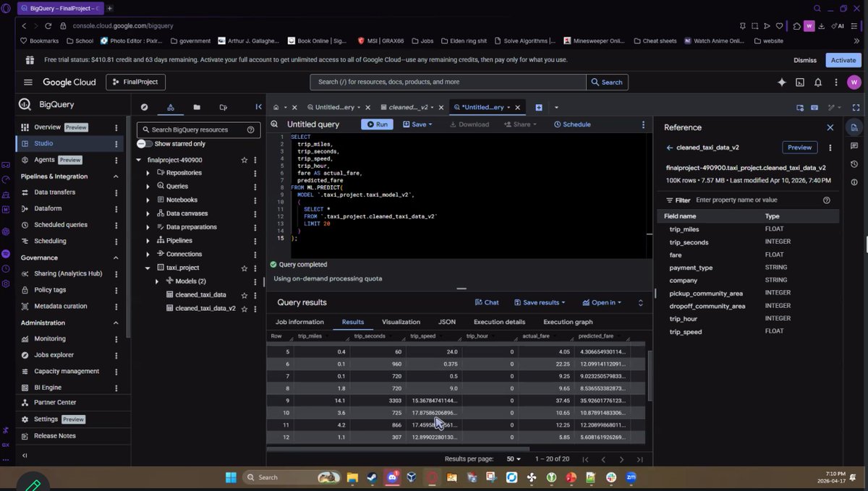Image resolution: width=868 pixels, height=491 pixels.
Task: Click Activate full account button
Action: click(843, 60)
